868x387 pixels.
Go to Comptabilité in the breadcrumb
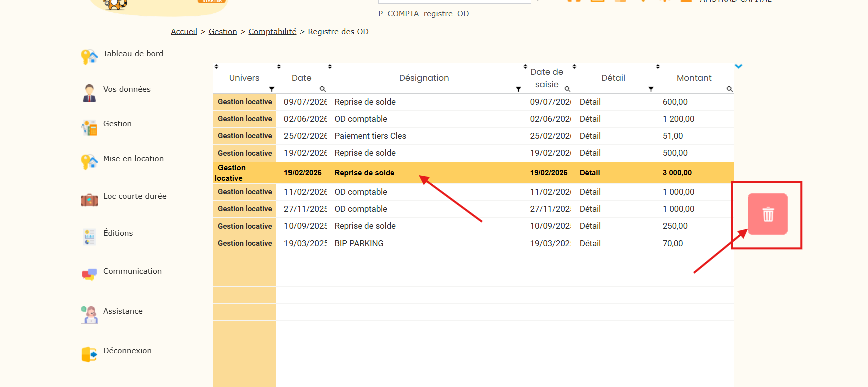tap(272, 32)
